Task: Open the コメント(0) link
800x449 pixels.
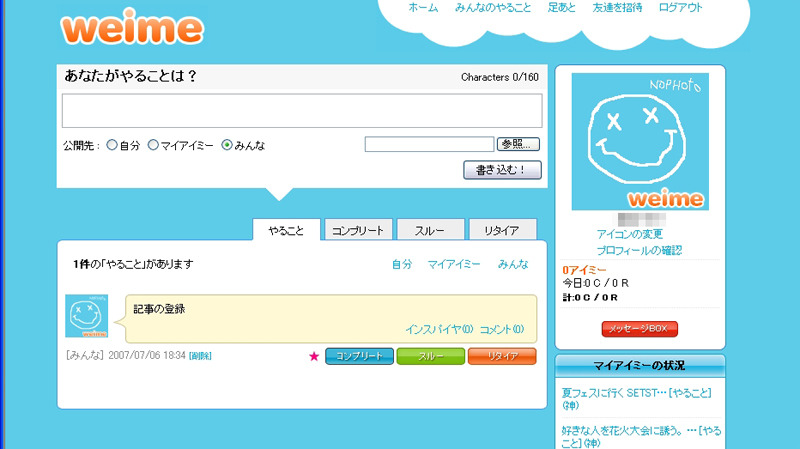Action: 502,329
